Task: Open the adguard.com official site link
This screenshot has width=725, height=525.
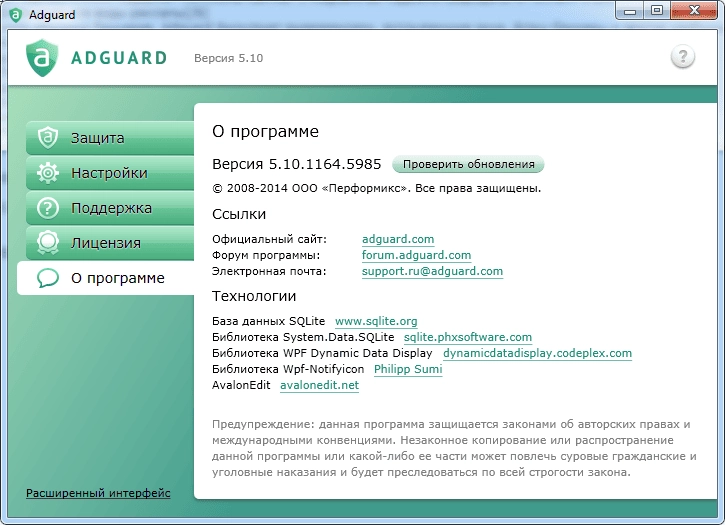Action: (x=398, y=239)
